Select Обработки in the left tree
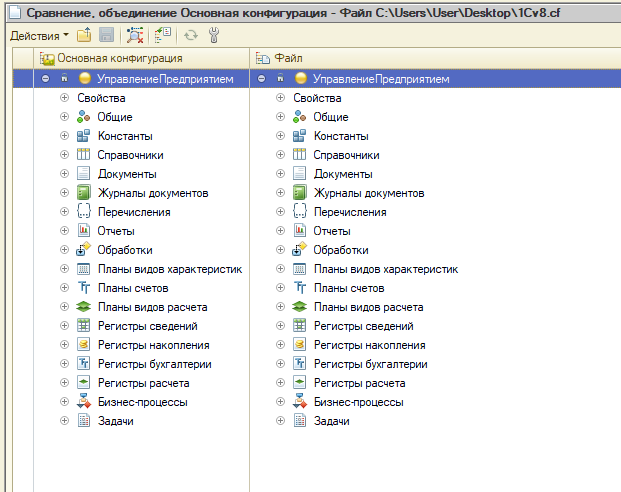 coord(125,250)
